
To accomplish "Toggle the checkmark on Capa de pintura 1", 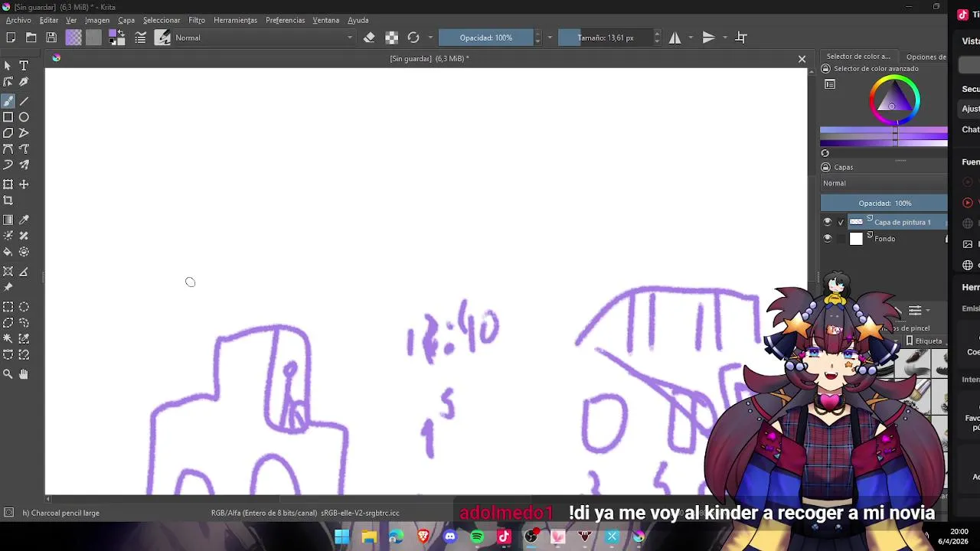I will click(x=841, y=223).
